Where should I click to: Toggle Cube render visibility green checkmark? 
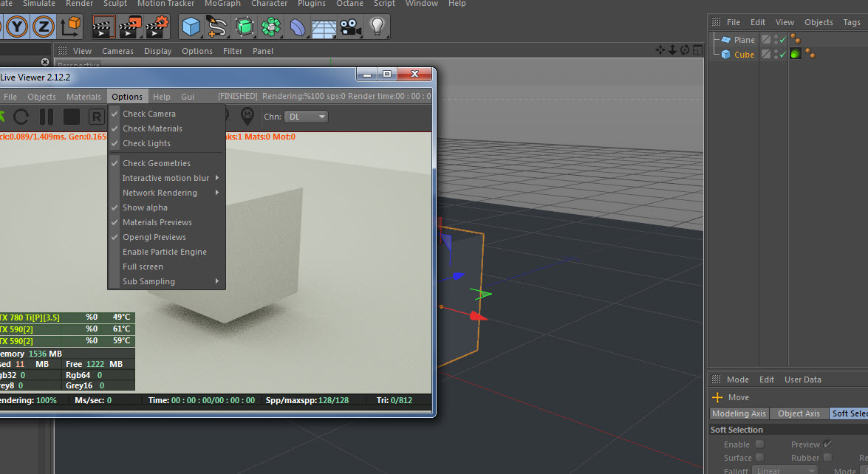[783, 54]
